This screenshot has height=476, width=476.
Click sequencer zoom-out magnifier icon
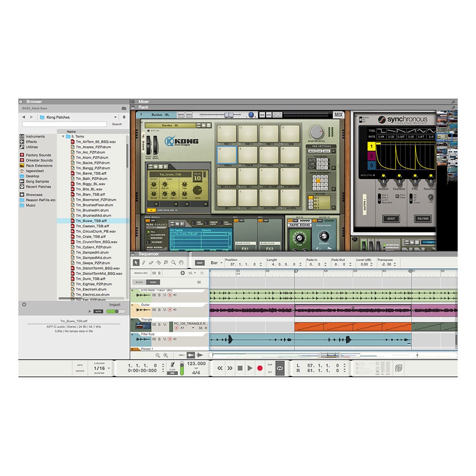158,355
